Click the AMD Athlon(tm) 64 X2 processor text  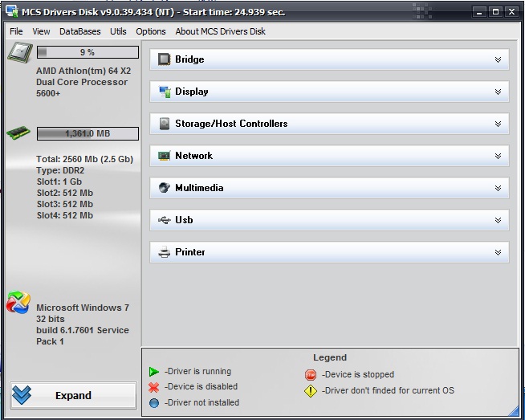pyautogui.click(x=83, y=82)
